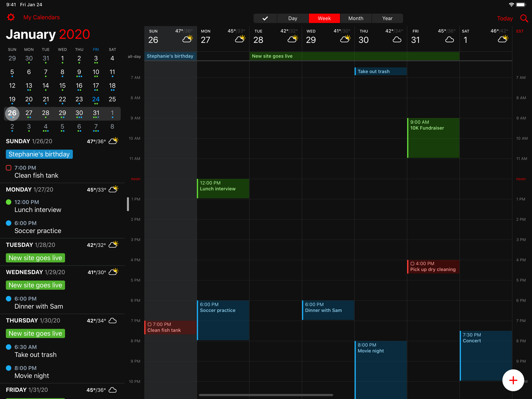The height and width of the screenshot is (399, 532).
Task: Tap the red plus to create an event
Action: tap(513, 380)
